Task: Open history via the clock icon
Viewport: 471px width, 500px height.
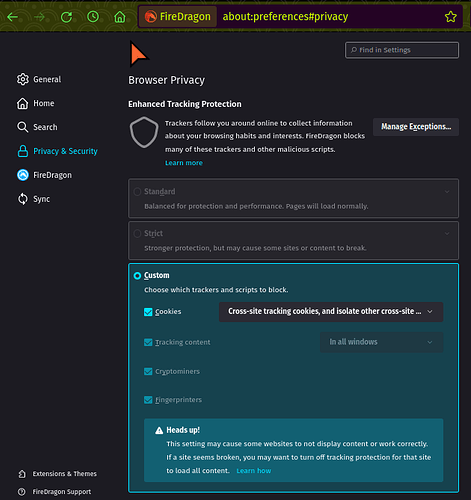Action: 93,17
